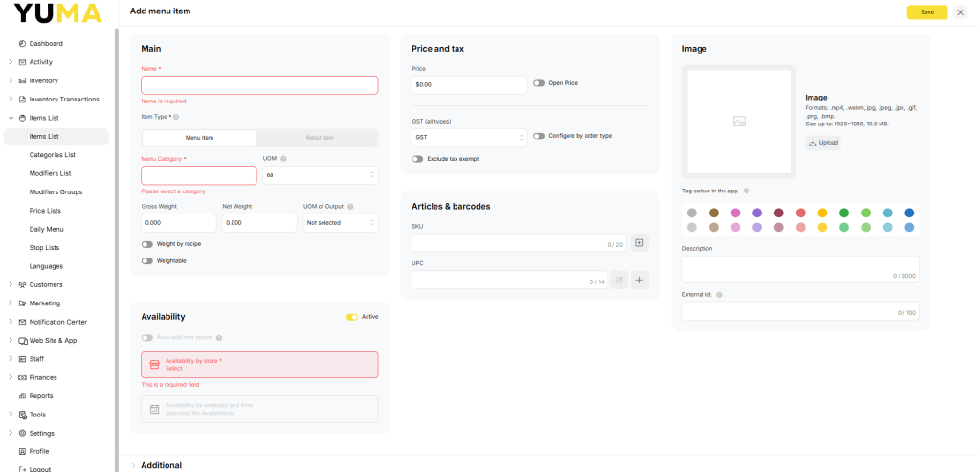Screen dimensions: 980x472
Task: Click the Auto-add new stores help icon
Action: [219, 338]
